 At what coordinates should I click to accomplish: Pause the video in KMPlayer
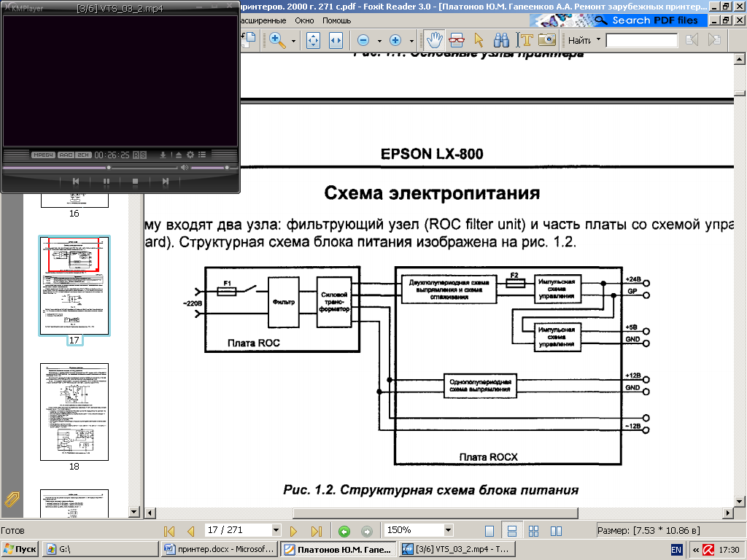pyautogui.click(x=107, y=182)
